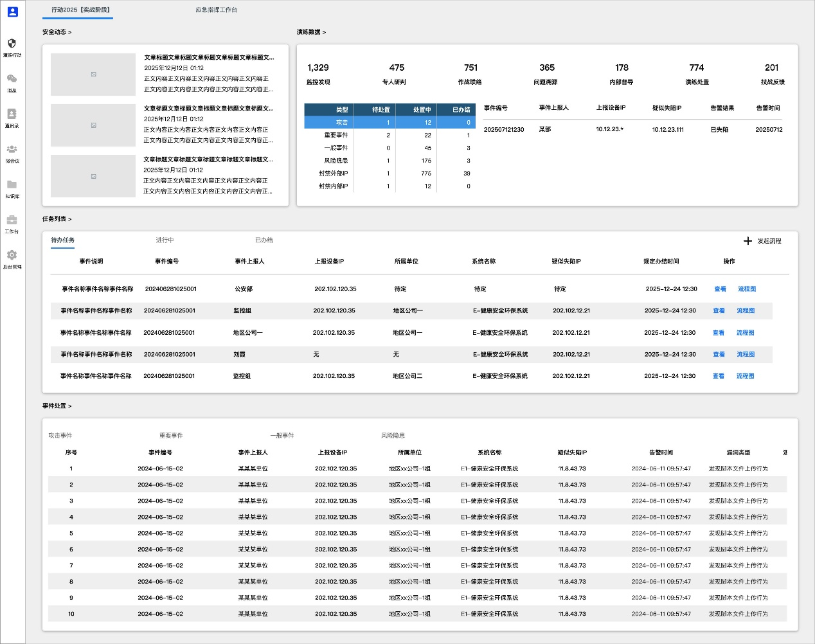Open the 微会议 meeting icon
Image resolution: width=815 pixels, height=644 pixels.
(x=12, y=149)
